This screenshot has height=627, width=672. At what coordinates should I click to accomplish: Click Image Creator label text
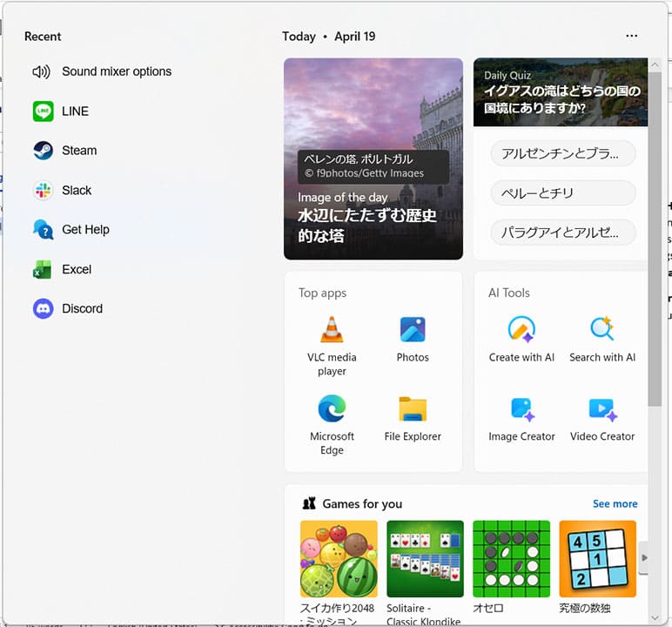[521, 436]
